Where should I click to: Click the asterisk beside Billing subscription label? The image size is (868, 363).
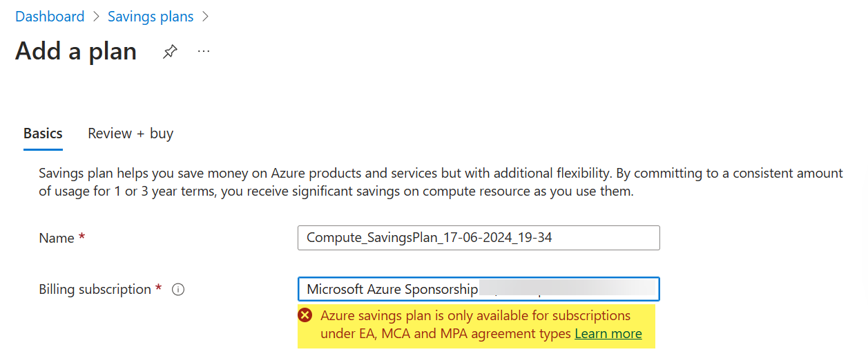159,289
